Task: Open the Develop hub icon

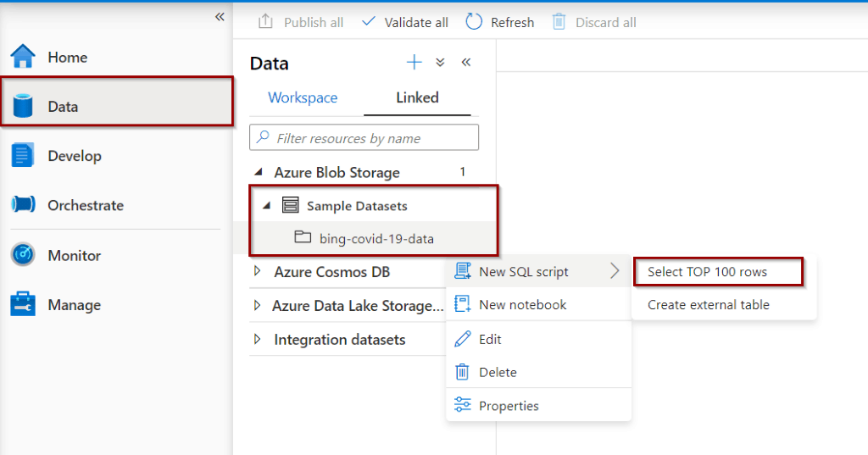Action: click(23, 156)
